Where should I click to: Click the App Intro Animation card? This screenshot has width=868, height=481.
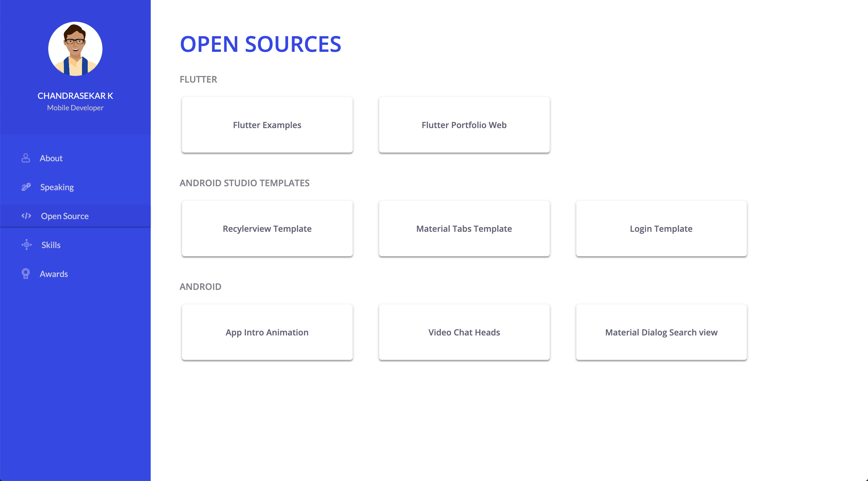tap(267, 332)
